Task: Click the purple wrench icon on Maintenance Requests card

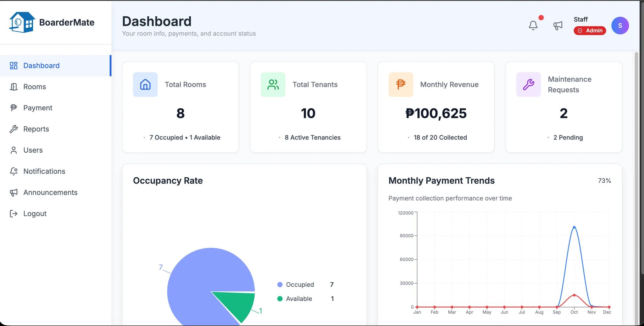Action: [x=528, y=85]
